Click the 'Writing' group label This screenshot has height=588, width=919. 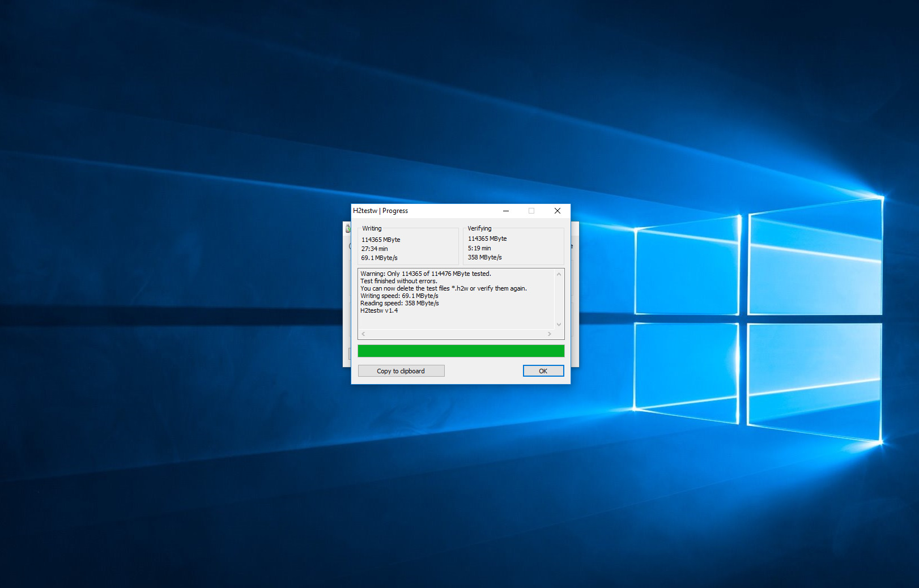(x=372, y=228)
